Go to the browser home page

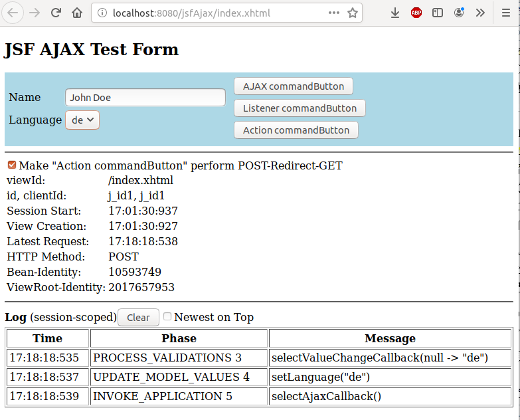(x=77, y=13)
